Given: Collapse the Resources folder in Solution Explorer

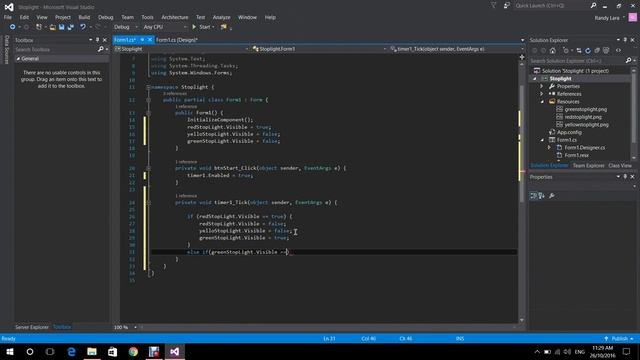Looking at the screenshot, I should point(542,102).
